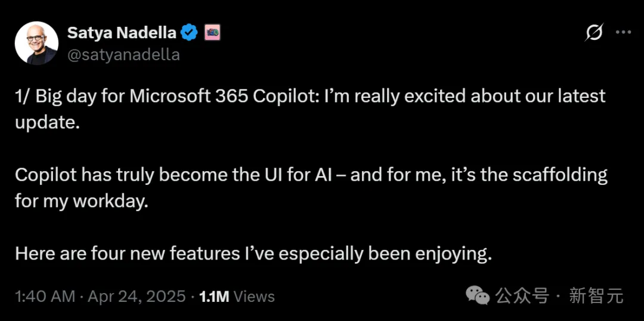644x321 pixels.
Task: Click the blue verified checkmark badge
Action: [x=190, y=33]
